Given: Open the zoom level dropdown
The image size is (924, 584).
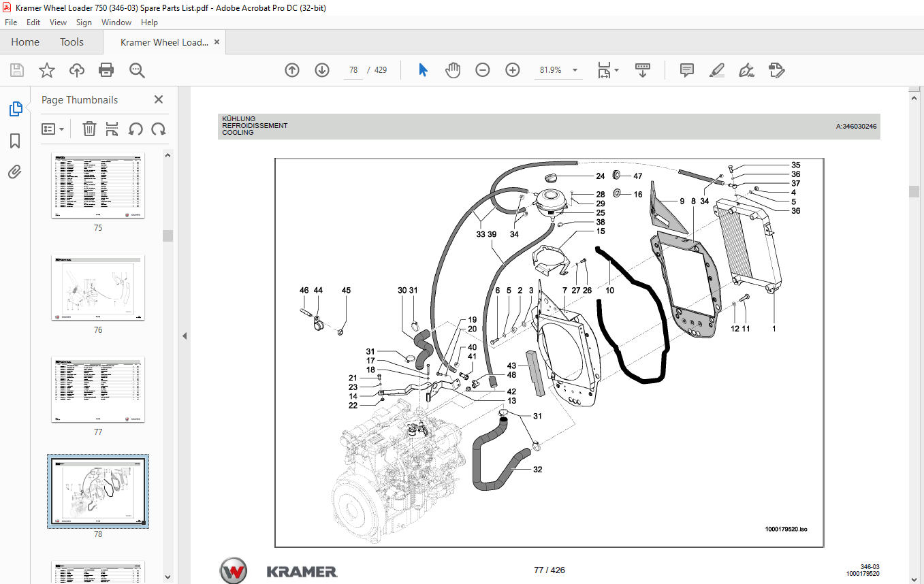Looking at the screenshot, I should 575,70.
